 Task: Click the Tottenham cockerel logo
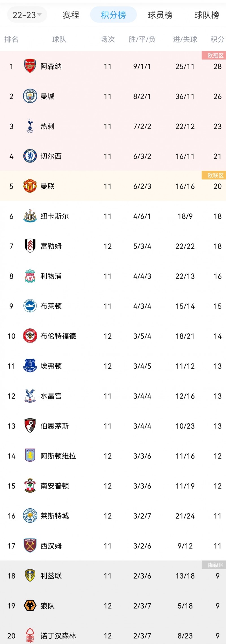(30, 126)
